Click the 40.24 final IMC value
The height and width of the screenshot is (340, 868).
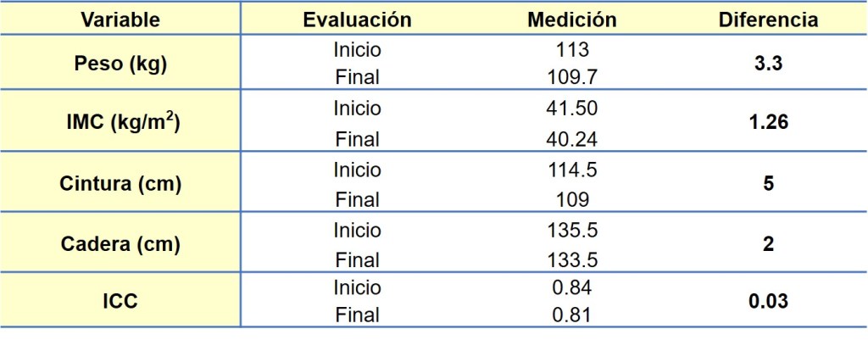(x=571, y=138)
